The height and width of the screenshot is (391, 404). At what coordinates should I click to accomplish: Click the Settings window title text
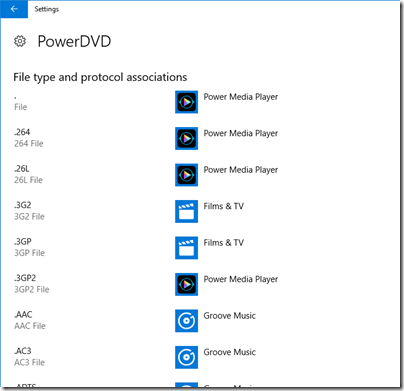[x=47, y=9]
